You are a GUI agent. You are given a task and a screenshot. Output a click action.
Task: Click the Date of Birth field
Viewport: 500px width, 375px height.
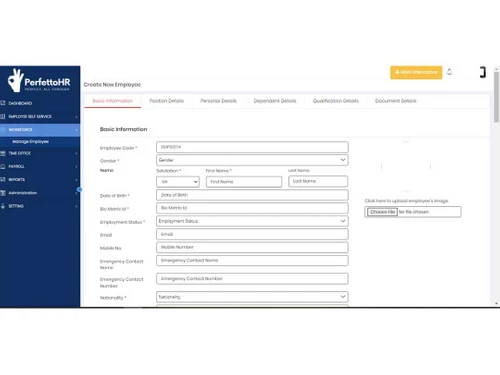coord(252,195)
